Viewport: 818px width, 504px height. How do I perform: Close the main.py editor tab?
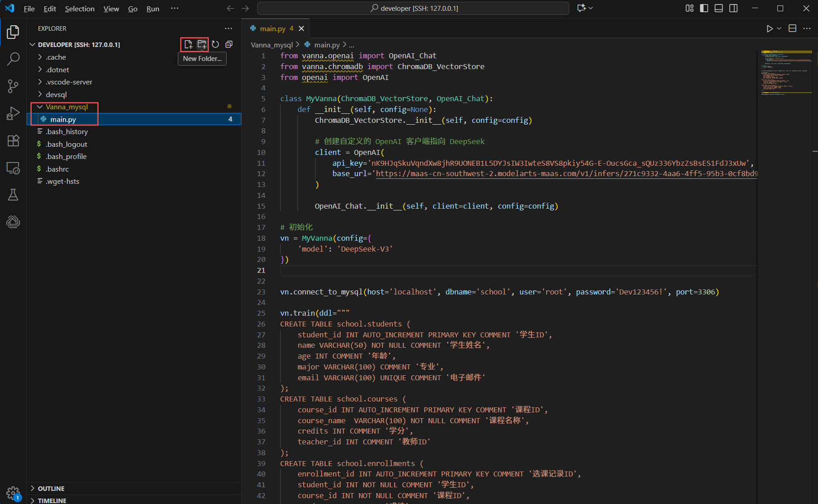pos(301,28)
